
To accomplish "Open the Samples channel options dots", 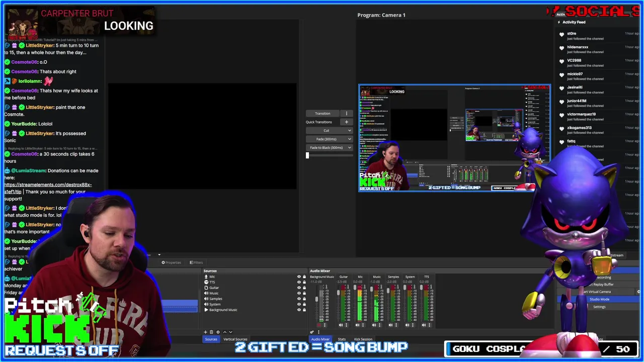I will [396, 325].
